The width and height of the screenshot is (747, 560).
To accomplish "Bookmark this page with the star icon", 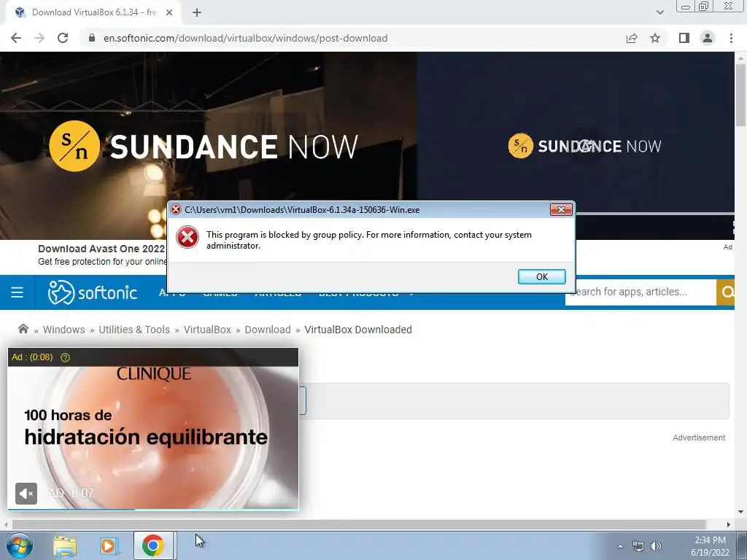I will tap(655, 38).
